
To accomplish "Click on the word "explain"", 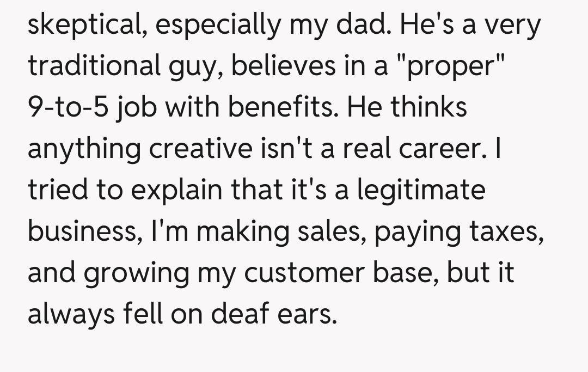I will (180, 190).
